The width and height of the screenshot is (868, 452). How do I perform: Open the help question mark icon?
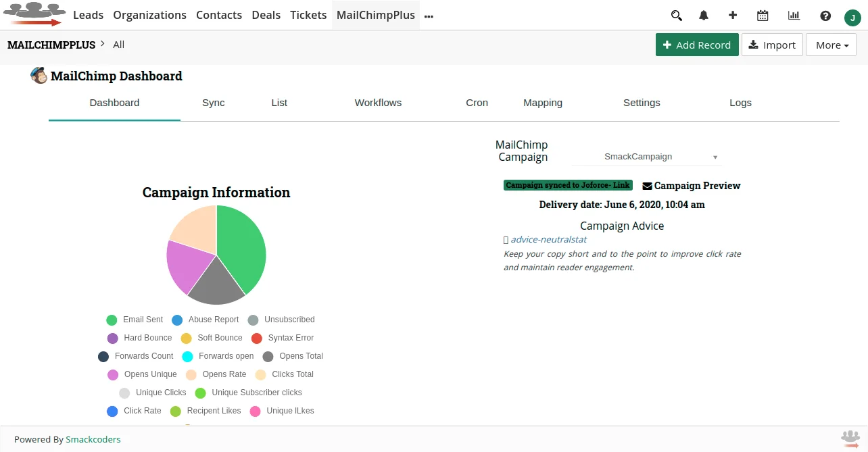(x=825, y=15)
